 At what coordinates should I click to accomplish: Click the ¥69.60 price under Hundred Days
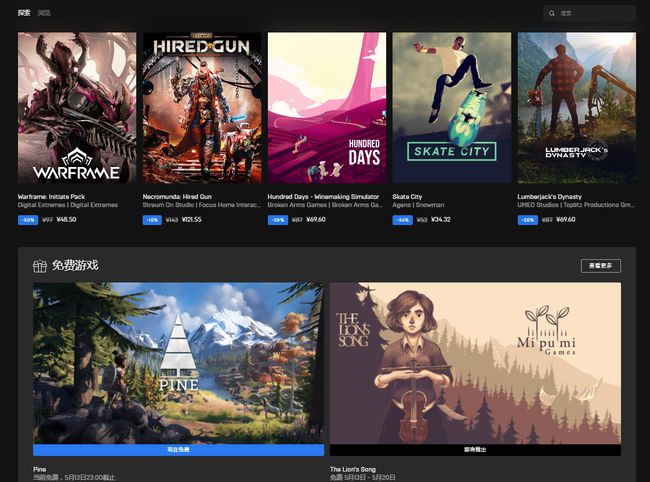pyautogui.click(x=316, y=219)
